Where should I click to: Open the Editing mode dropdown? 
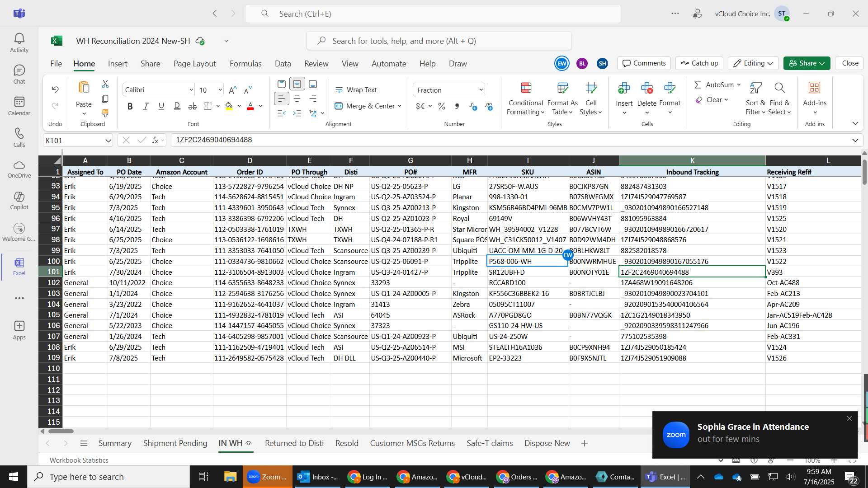coord(753,63)
